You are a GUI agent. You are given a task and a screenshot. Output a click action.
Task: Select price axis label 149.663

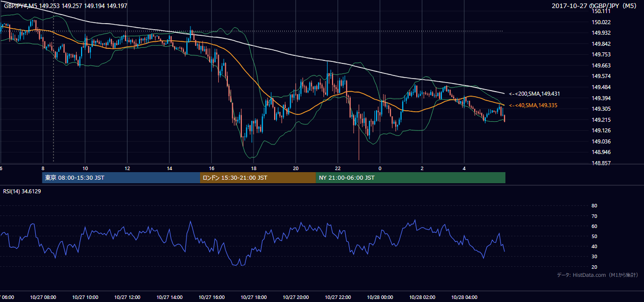pos(601,65)
